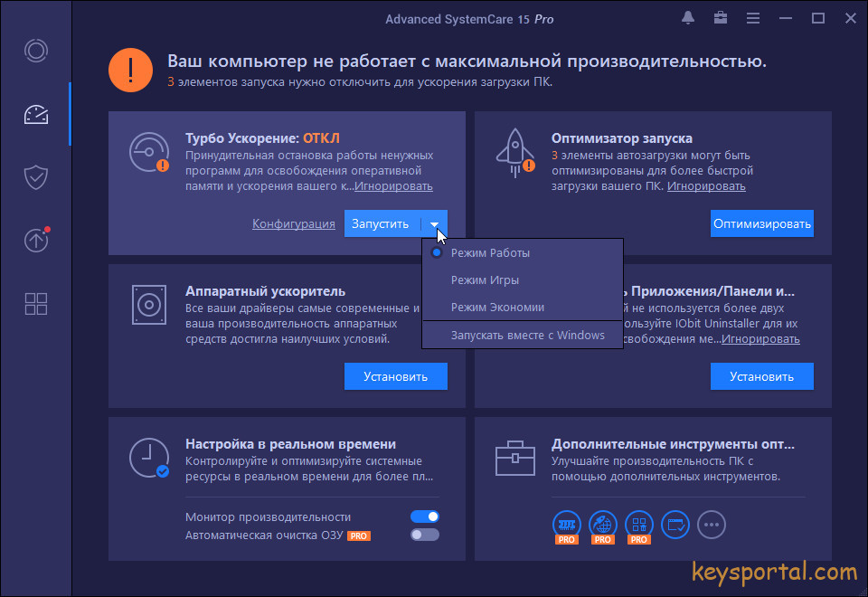Choose Режим Экономии from the dropdown menu
868x597 pixels.
tap(497, 308)
